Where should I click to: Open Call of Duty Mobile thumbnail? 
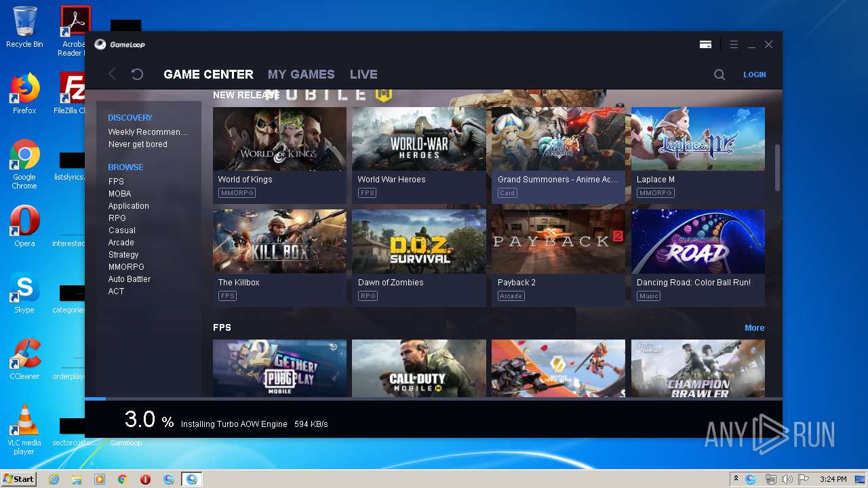[419, 368]
